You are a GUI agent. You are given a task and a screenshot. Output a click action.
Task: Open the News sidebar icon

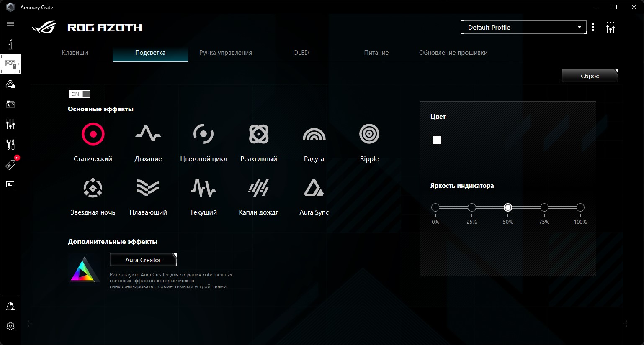[x=10, y=184]
